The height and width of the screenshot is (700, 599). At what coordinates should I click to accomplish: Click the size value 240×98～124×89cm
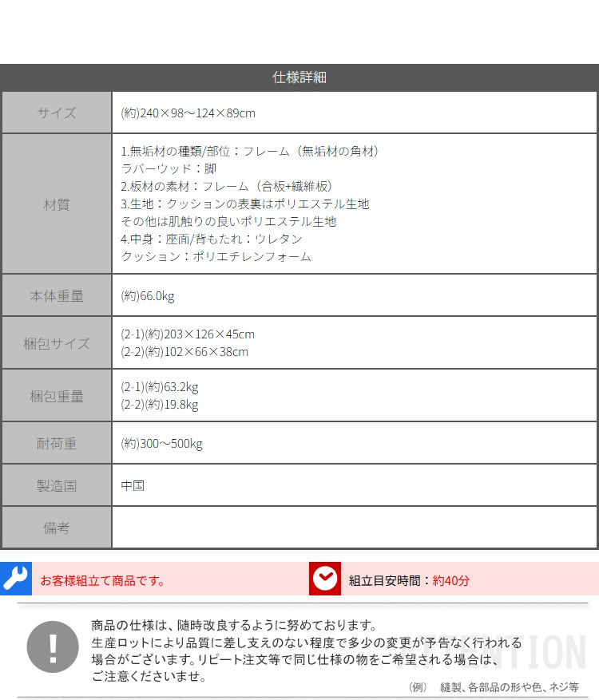tap(188, 113)
